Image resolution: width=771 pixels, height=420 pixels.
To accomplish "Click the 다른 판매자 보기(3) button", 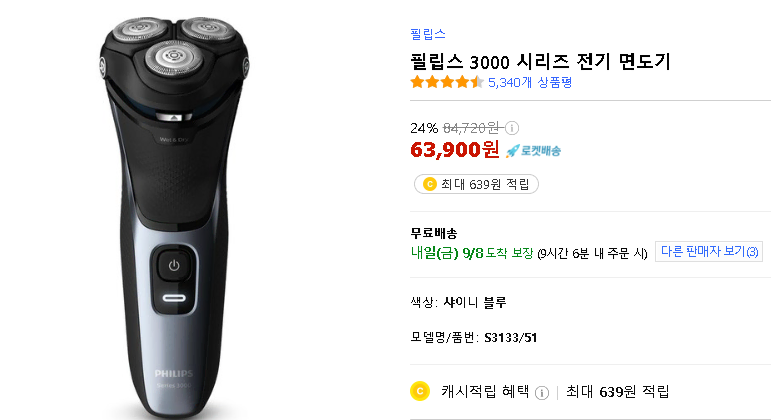I will point(709,252).
